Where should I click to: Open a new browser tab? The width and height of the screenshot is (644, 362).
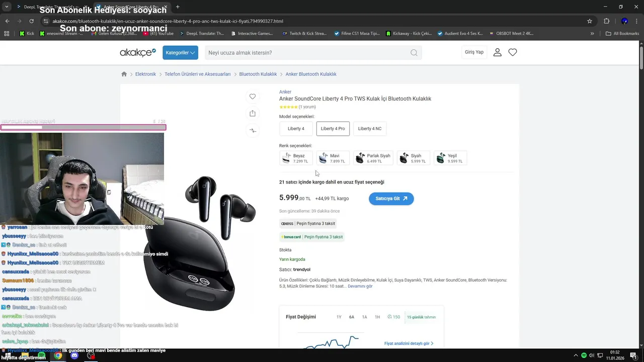point(178,7)
